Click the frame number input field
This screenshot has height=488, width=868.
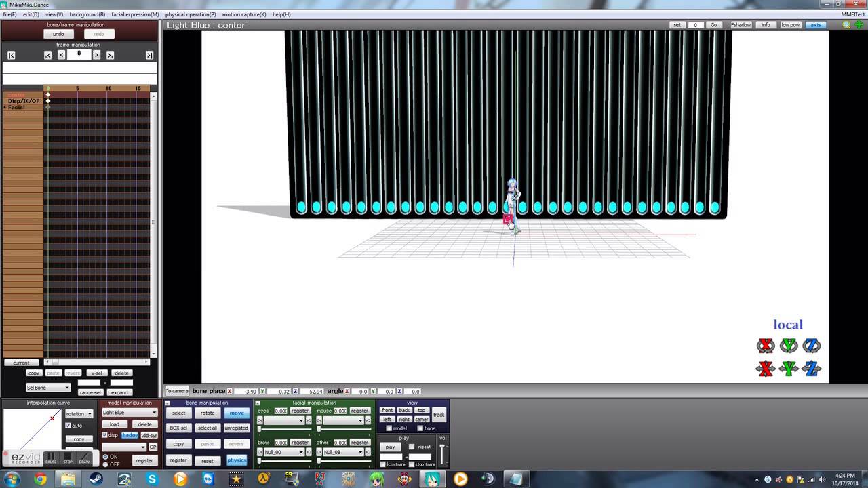click(79, 54)
